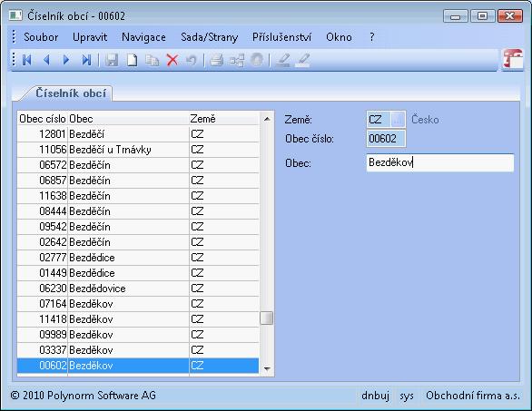Image resolution: width=532 pixels, height=411 pixels.
Task: Click the Obec text field with Bezděkov
Action: coord(440,162)
